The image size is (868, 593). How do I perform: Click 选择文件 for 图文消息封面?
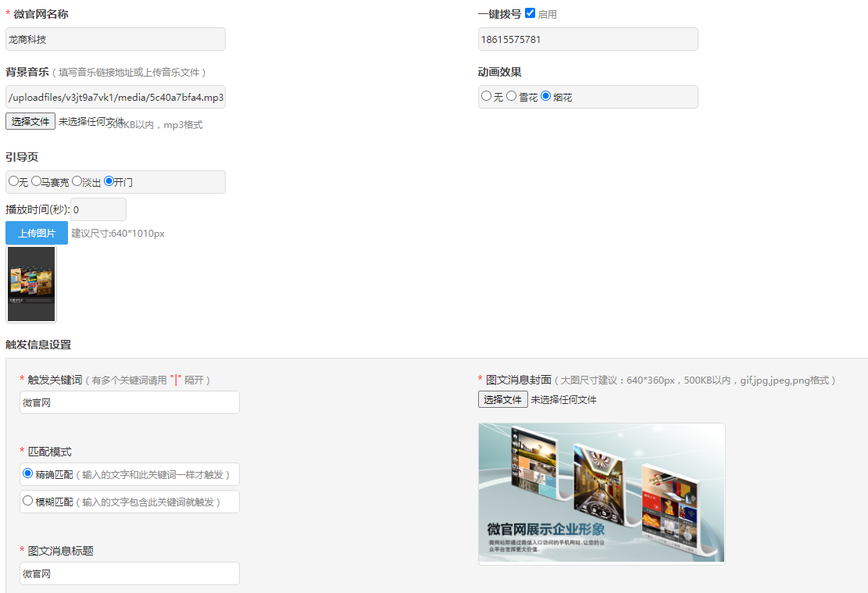[502, 399]
